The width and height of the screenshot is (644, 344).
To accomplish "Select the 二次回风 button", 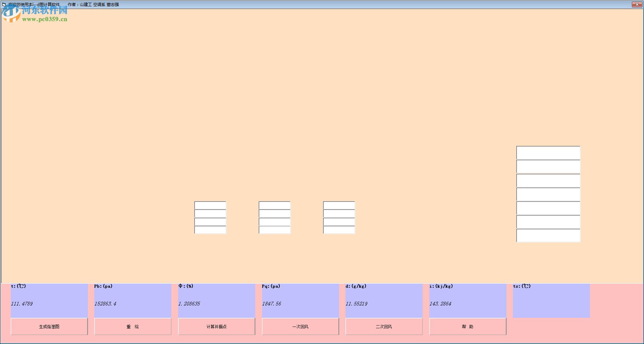I will click(x=384, y=327).
